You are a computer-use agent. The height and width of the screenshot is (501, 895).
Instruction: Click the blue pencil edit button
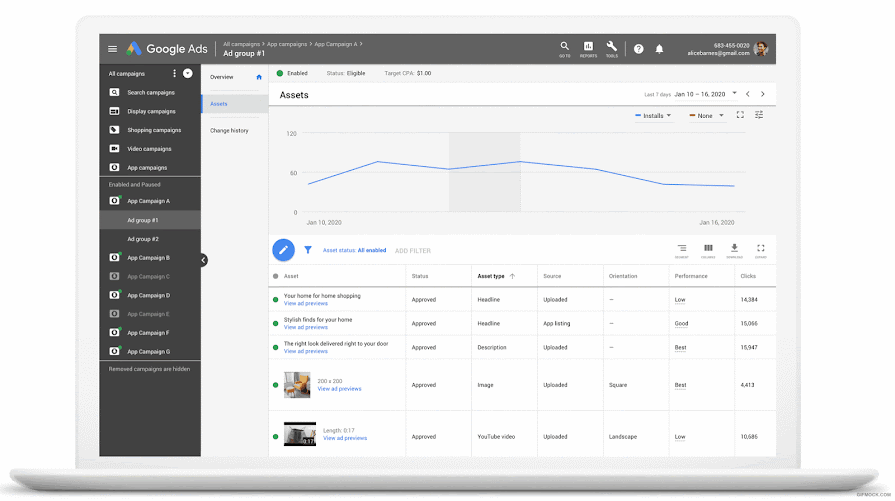(x=283, y=250)
